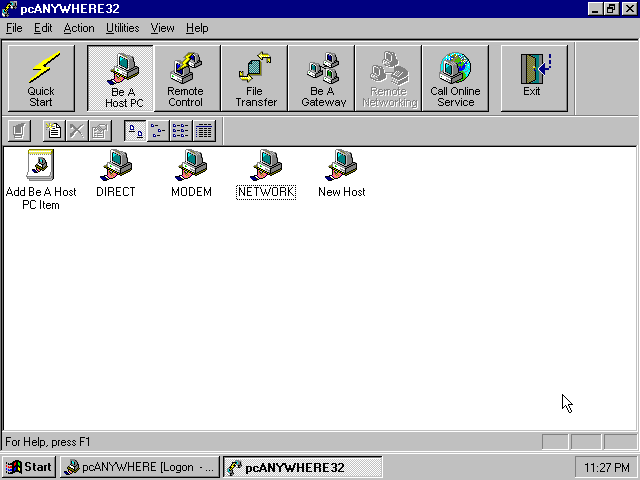The image size is (640, 480).
Task: Click the pcANYWHERE32 taskbar button
Action: click(x=302, y=467)
